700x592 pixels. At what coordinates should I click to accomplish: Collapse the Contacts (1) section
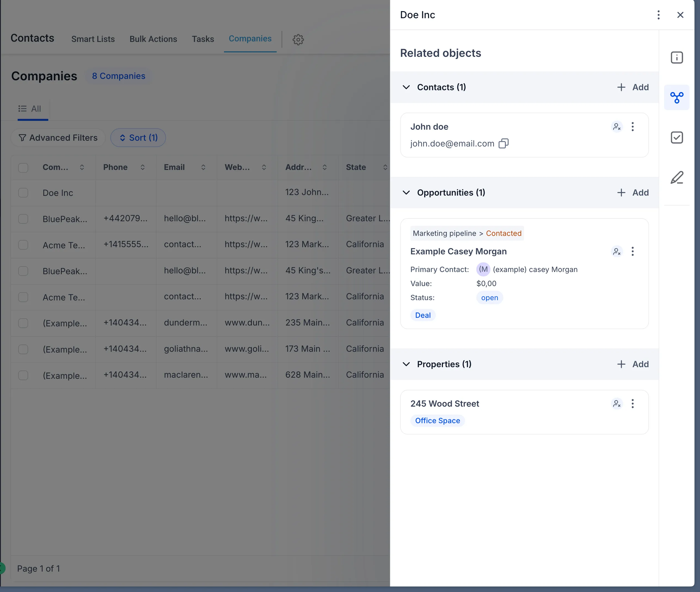[x=406, y=87]
